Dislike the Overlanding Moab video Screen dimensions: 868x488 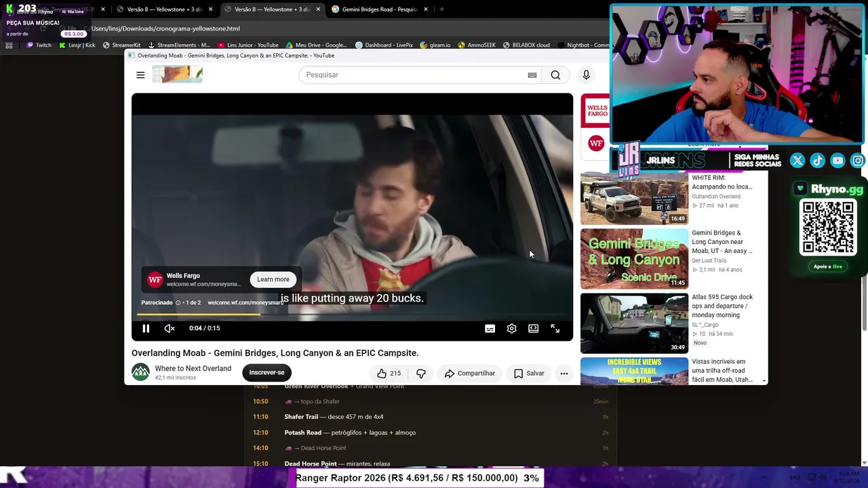tap(420, 373)
